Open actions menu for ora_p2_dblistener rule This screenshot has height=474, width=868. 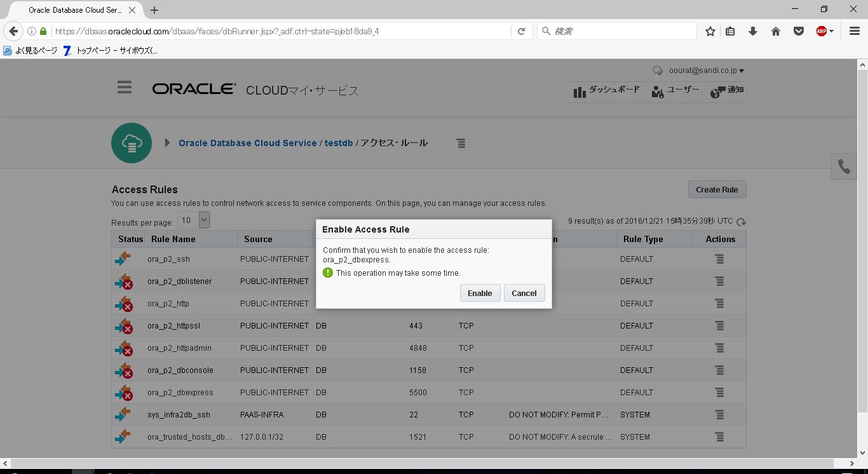pyautogui.click(x=719, y=281)
